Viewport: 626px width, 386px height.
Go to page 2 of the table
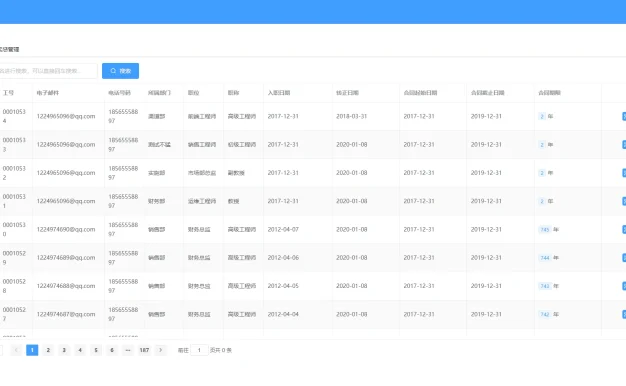[48, 350]
